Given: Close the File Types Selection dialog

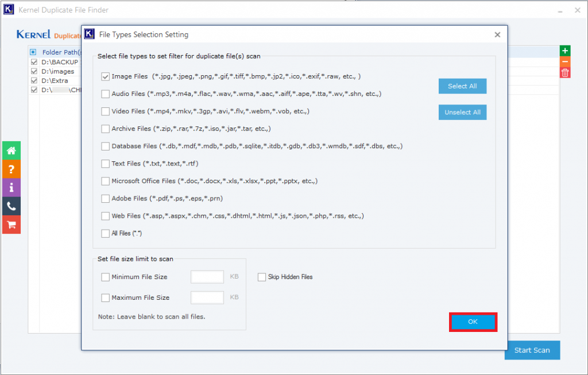Looking at the screenshot, I should coord(497,34).
